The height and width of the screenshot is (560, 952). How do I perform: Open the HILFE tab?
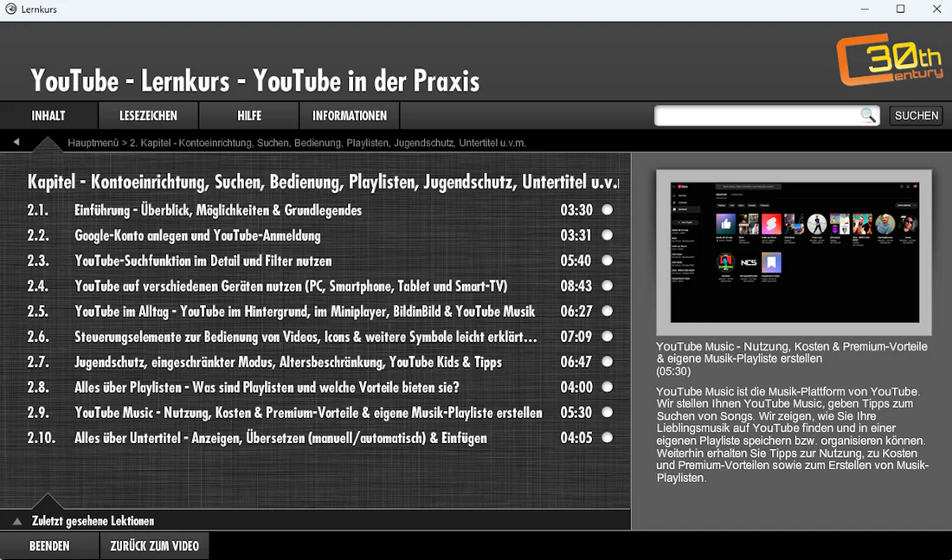[248, 114]
